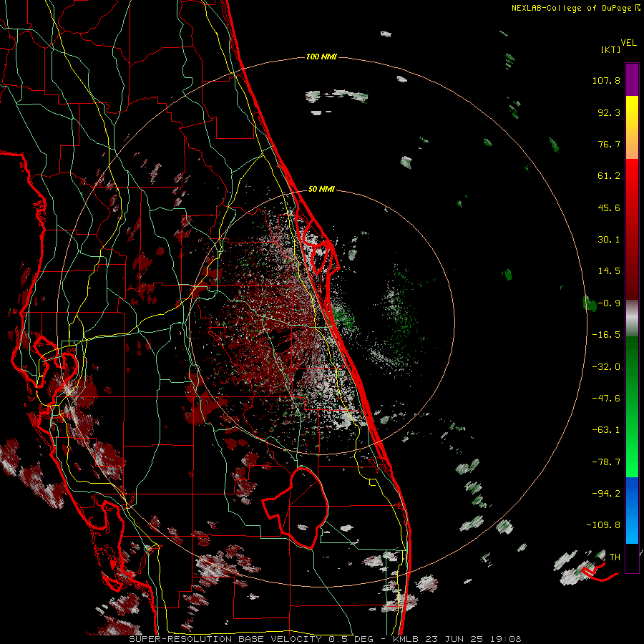The width and height of the screenshot is (644, 644).
Task: Select the -16.5 legend value
Action: tap(606, 335)
